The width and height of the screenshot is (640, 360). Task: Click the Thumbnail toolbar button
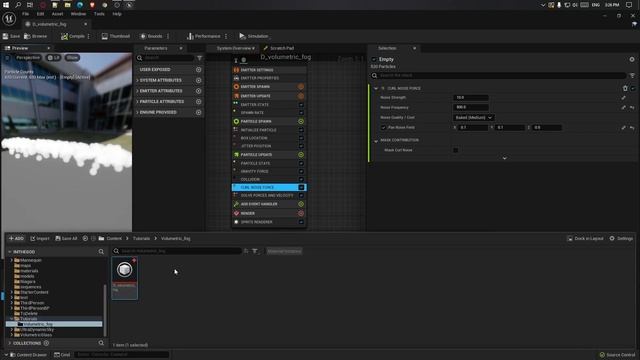(116, 36)
